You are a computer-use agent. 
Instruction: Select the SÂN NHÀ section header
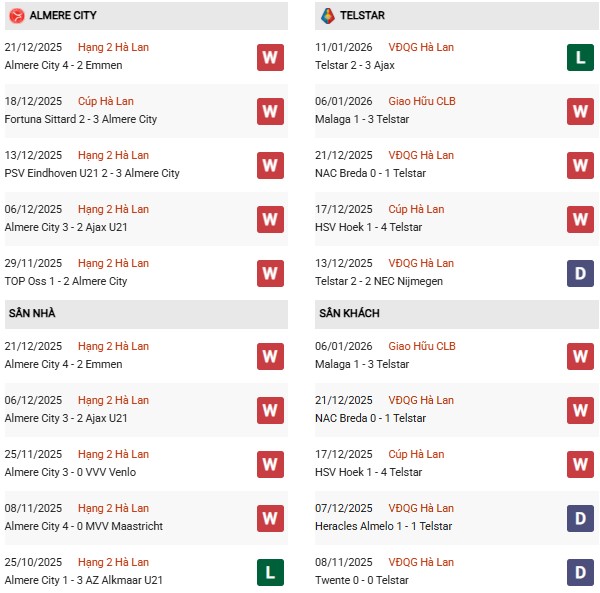pos(32,314)
